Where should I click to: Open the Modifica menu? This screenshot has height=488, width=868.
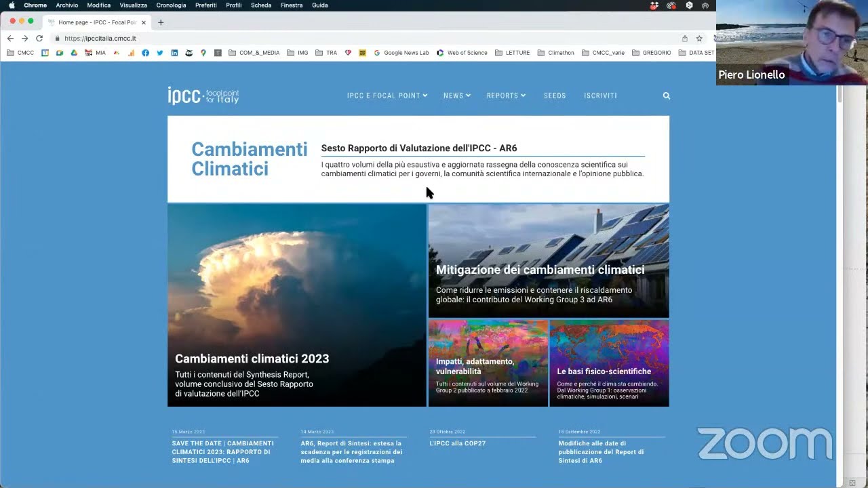pos(99,5)
